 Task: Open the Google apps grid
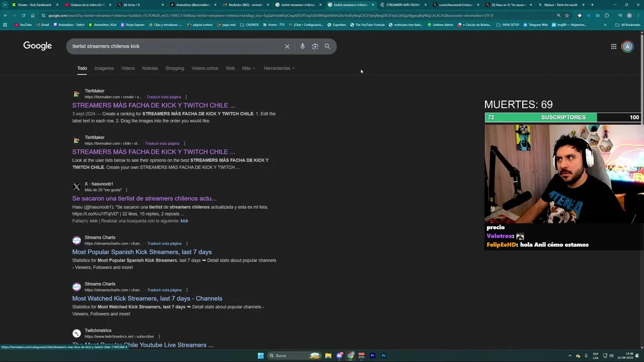(x=614, y=46)
